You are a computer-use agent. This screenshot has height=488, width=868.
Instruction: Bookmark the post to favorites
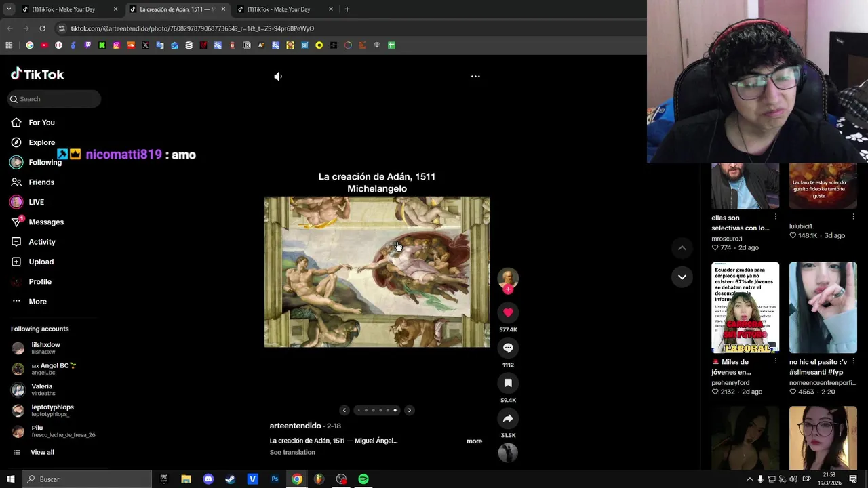(508, 383)
